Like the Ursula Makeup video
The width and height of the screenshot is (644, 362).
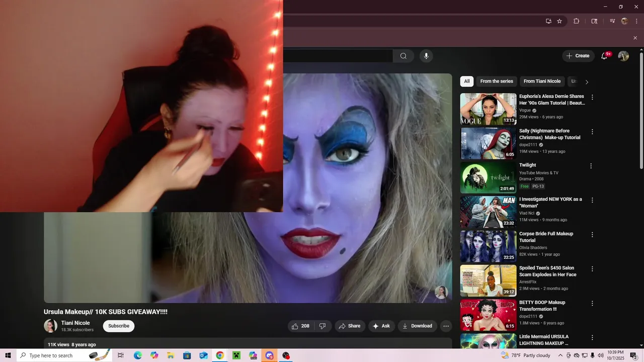coord(300,326)
